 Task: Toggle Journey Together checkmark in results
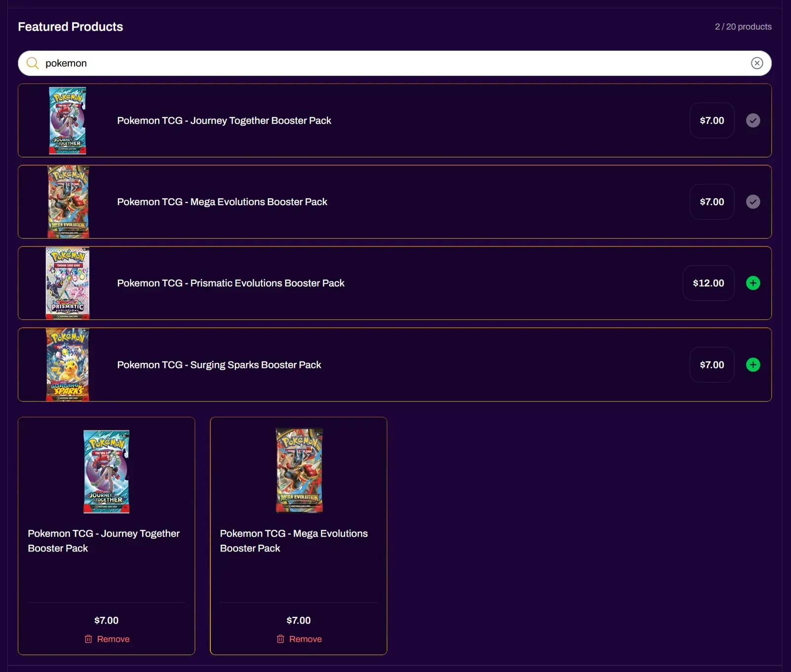(753, 121)
